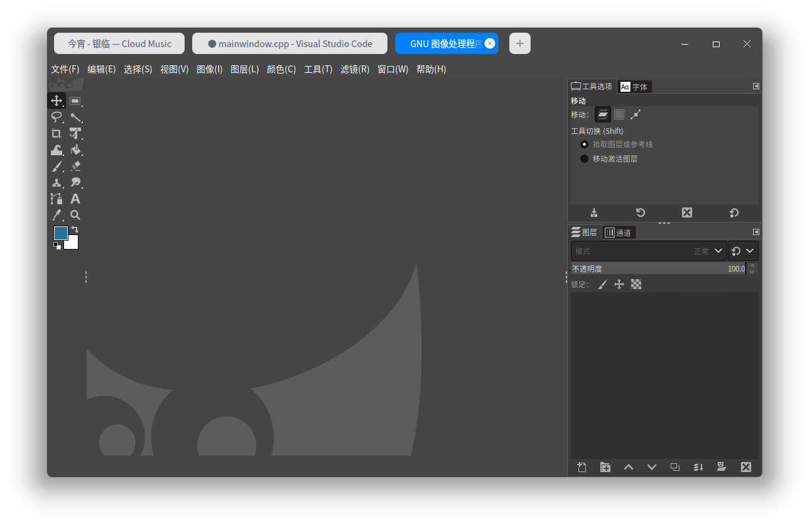812x528 pixels.
Task: Pick the Color Picker eyedropper tool
Action: coord(57,215)
